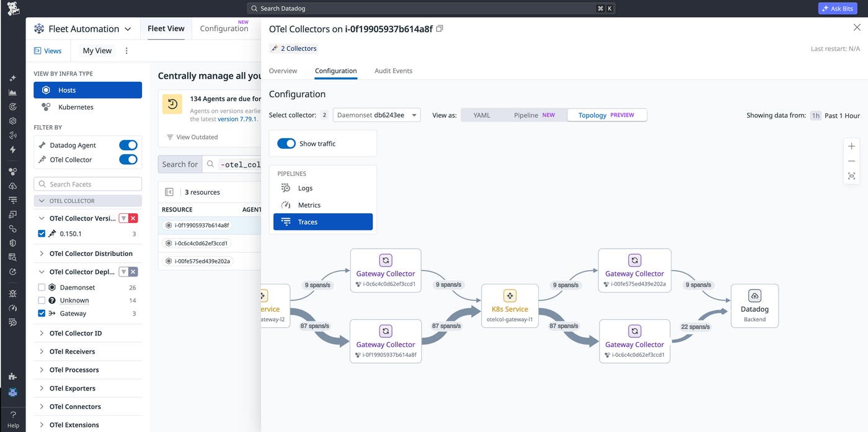Open the shield security icon in sidebar
Image resolution: width=868 pixels, height=432 pixels.
click(x=12, y=243)
